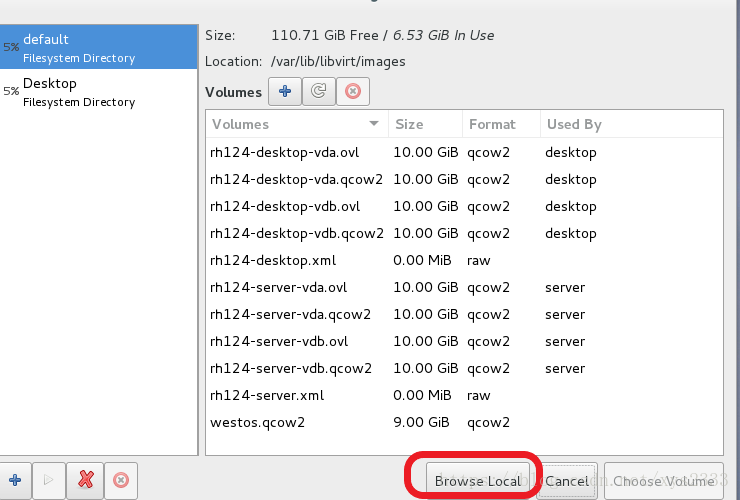Screen dimensions: 740x500
Task: Select volume rh124-desktop-vdb.ovl
Action: pos(464,206)
